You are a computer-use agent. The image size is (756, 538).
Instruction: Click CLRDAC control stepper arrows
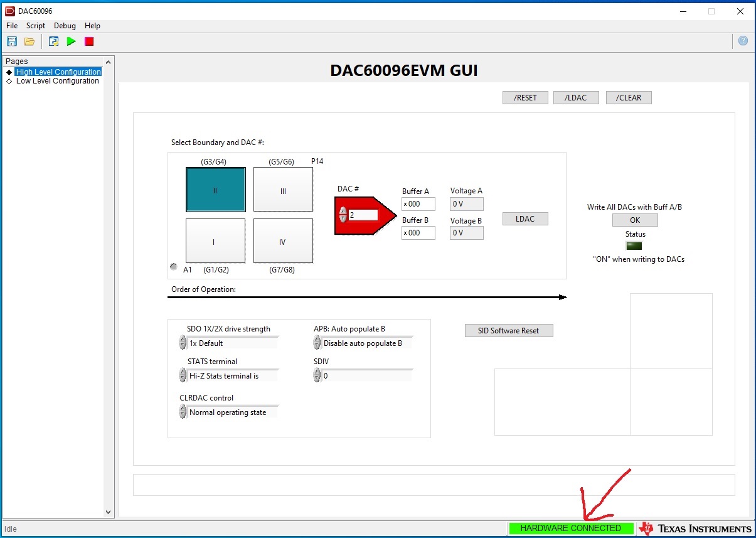point(183,412)
